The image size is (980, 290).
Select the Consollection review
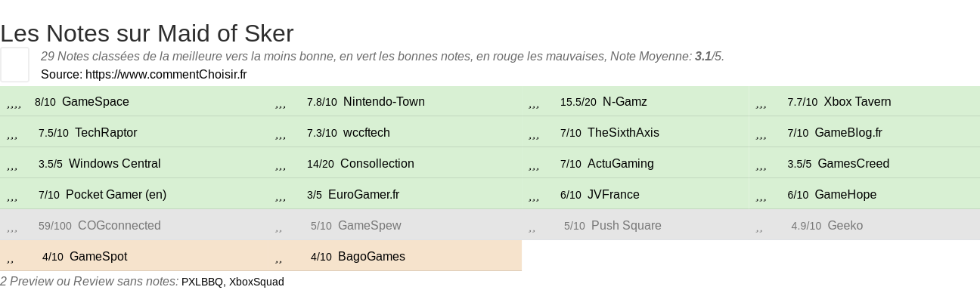point(377,164)
